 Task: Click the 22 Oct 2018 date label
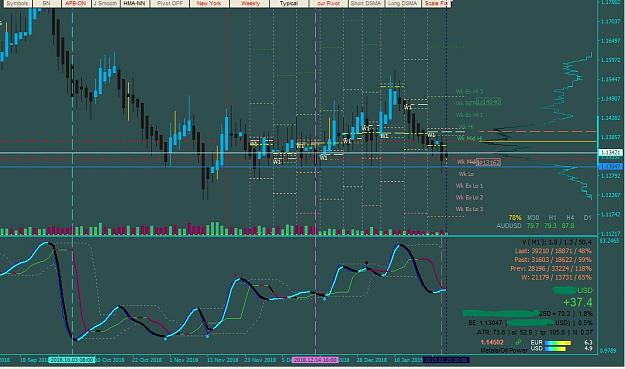point(147,360)
